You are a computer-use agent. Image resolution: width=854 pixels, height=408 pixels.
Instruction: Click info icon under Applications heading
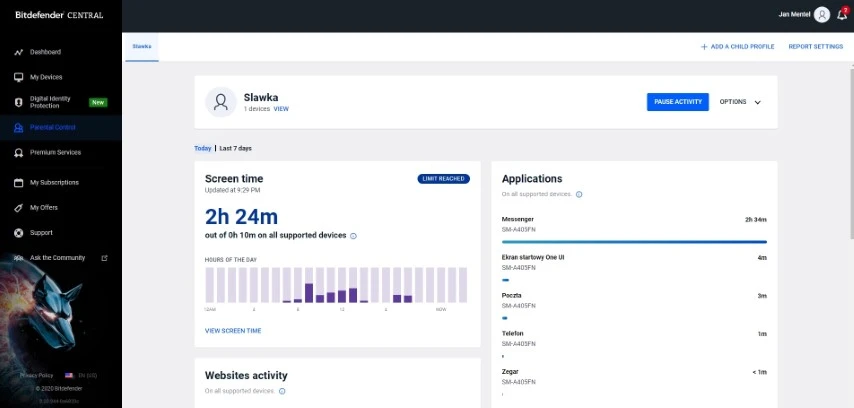point(579,194)
